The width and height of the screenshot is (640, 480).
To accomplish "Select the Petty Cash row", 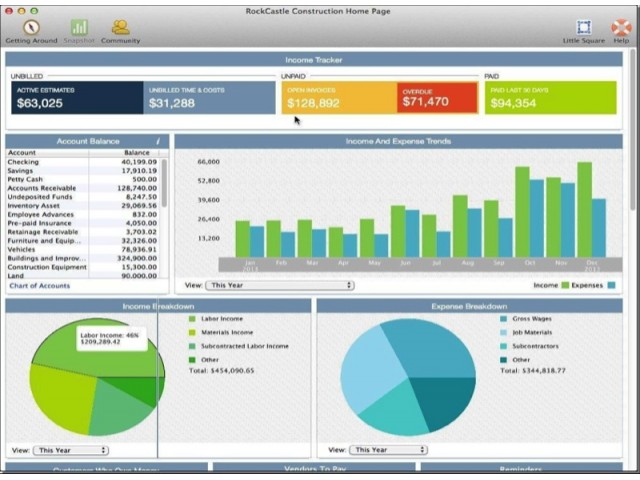I will (x=82, y=180).
